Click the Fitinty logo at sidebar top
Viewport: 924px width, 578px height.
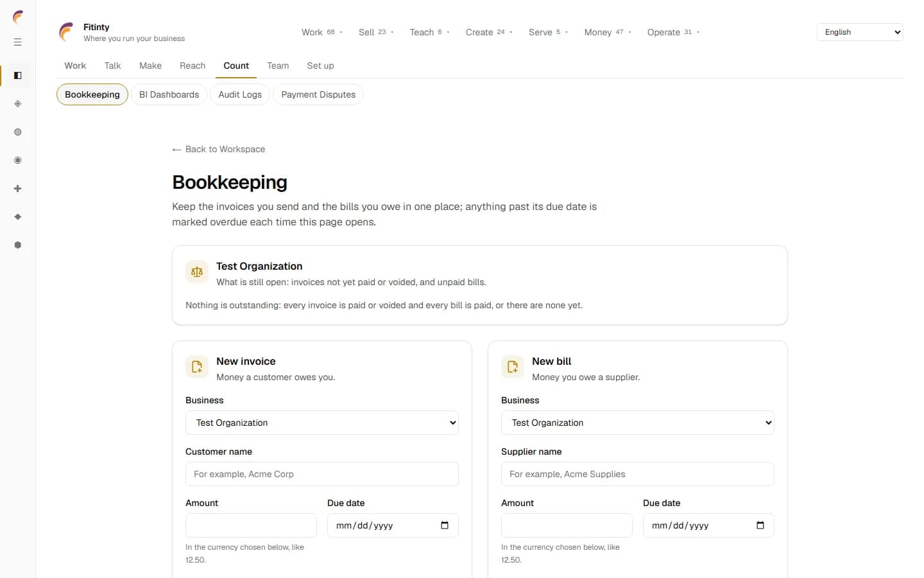pyautogui.click(x=18, y=17)
